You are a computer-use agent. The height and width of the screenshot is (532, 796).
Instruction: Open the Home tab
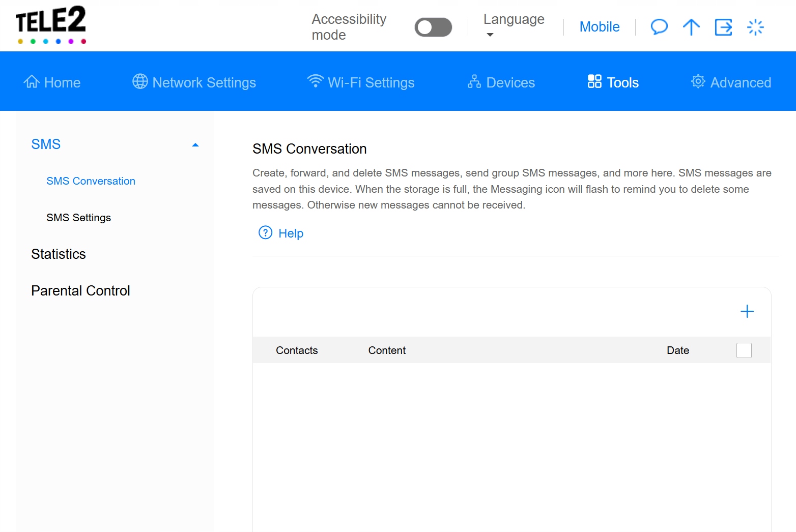(52, 82)
